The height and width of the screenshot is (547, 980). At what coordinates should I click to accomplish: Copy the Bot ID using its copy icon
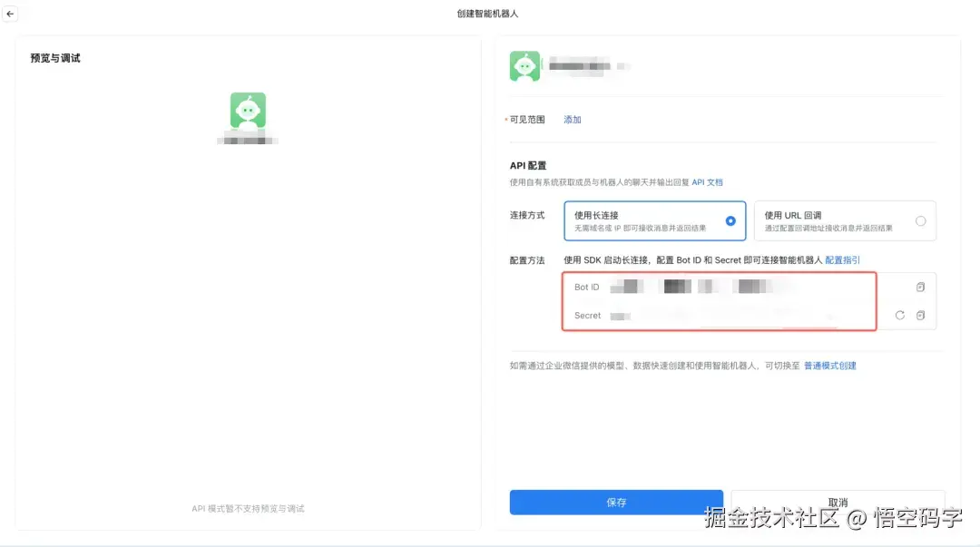920,286
